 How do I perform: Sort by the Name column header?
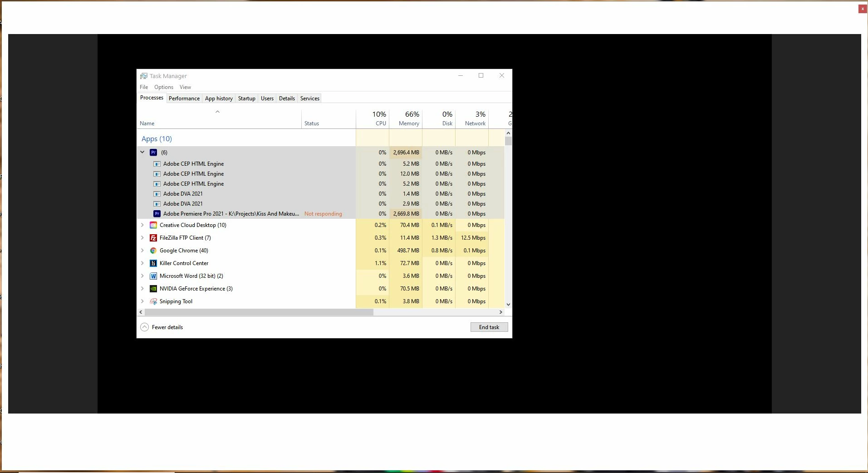pyautogui.click(x=219, y=118)
